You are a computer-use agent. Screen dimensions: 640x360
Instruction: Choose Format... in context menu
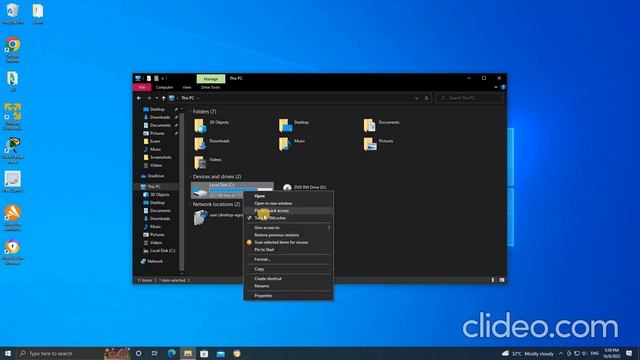pos(289,259)
